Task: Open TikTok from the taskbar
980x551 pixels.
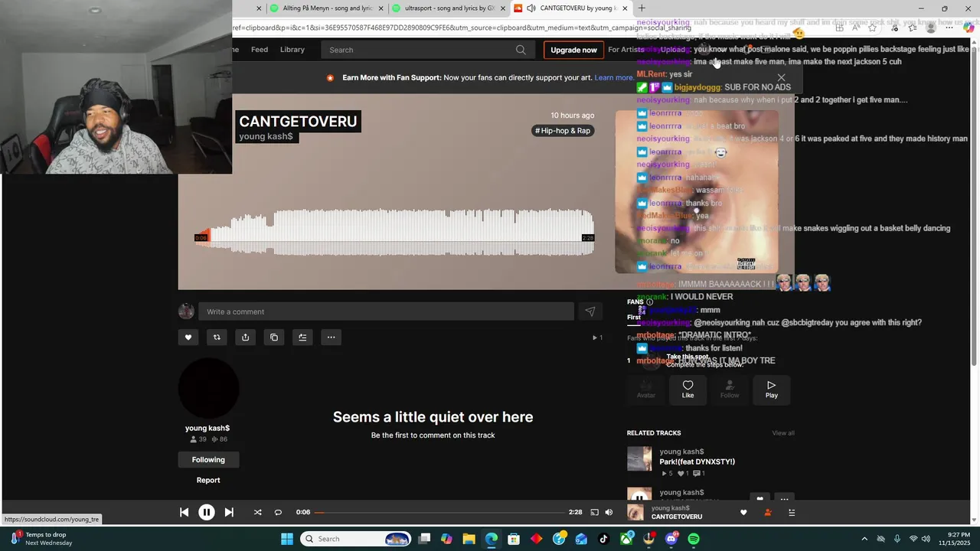Action: [603, 539]
